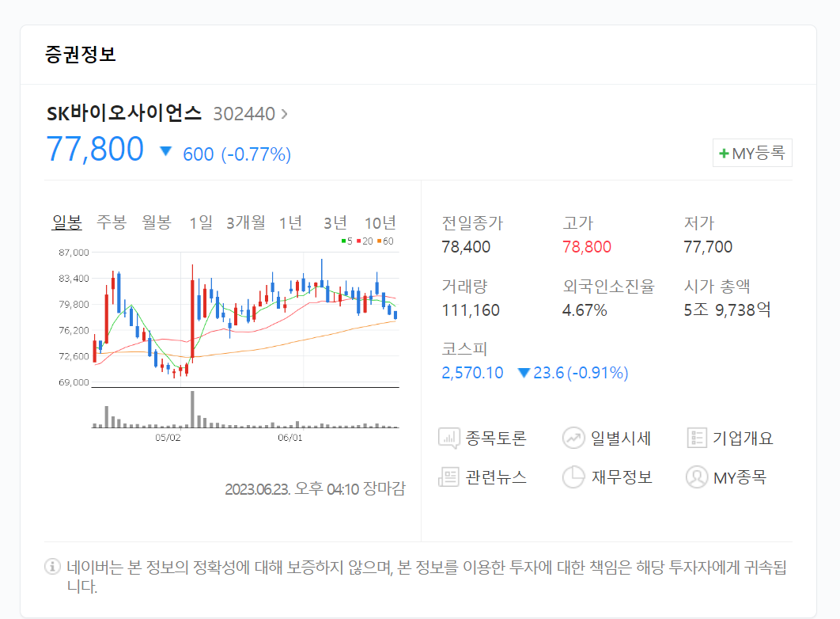Select the 3년 chart period tab
840x619 pixels.
click(x=335, y=222)
